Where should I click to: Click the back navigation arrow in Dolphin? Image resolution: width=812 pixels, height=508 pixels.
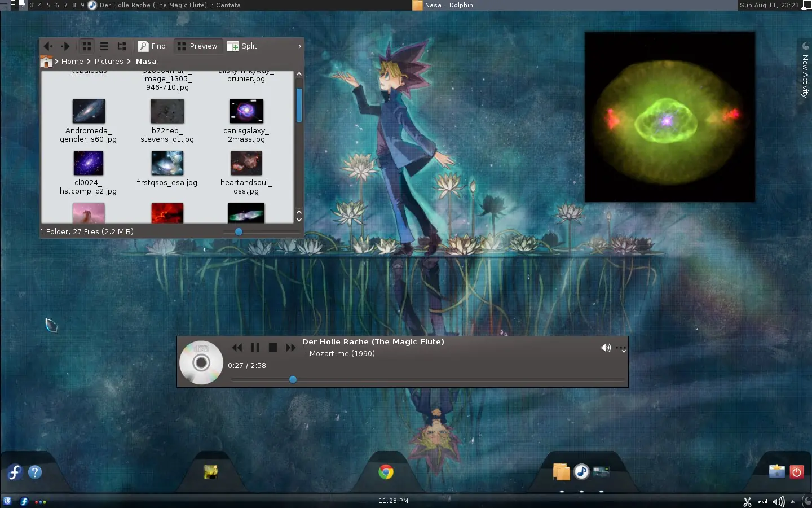coord(47,46)
